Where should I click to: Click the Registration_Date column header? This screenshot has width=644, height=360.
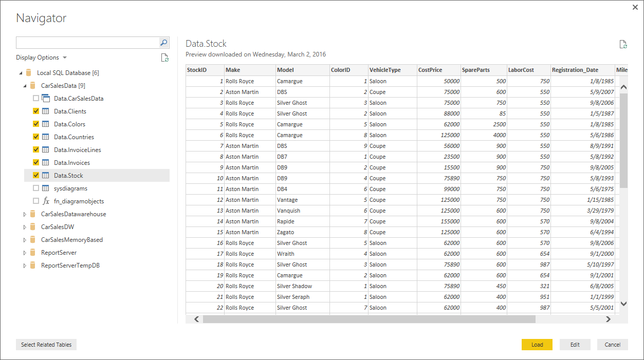583,70
